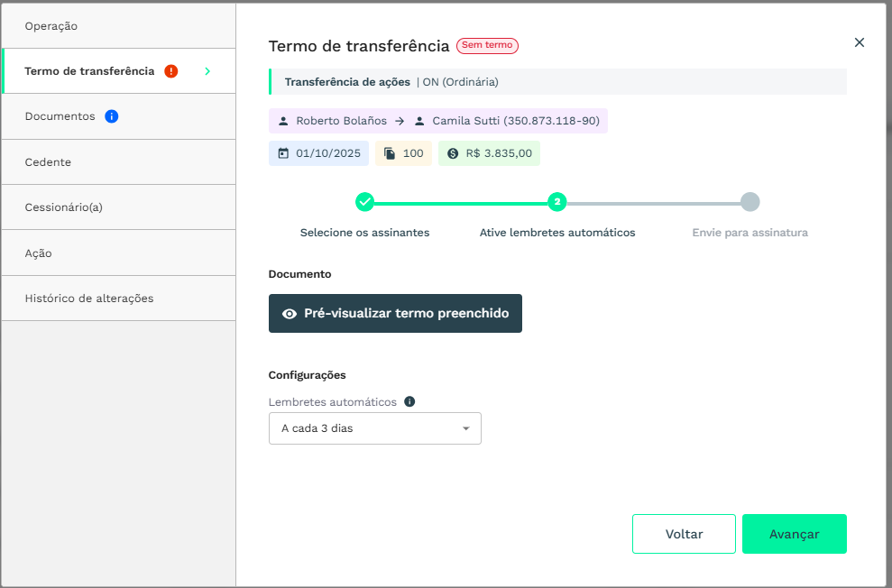This screenshot has width=892, height=588.
Task: Click the green chevron on Termo de transferência
Action: coord(207,71)
